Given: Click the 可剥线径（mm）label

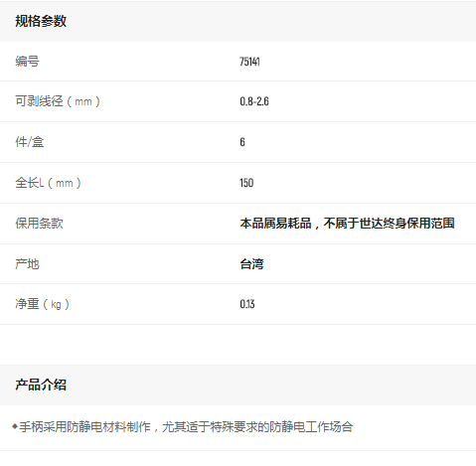Looking at the screenshot, I should [58, 101].
